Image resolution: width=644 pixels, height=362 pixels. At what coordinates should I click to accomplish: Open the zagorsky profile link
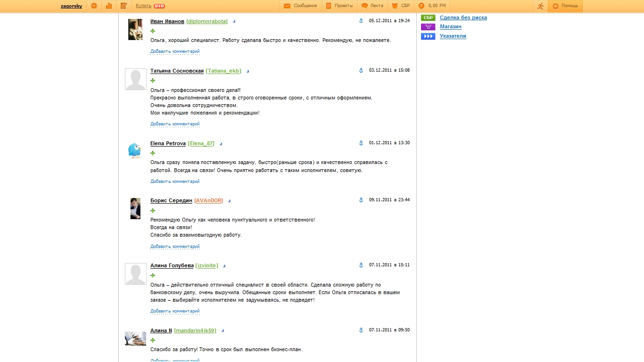72,6
